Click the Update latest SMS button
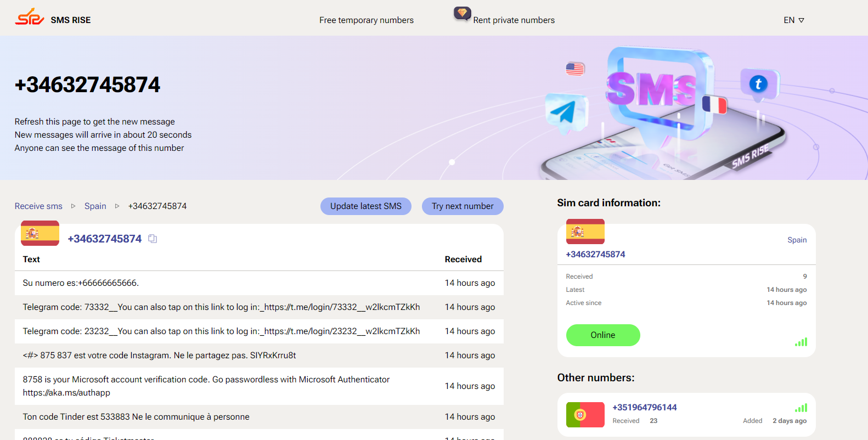Image resolution: width=868 pixels, height=440 pixels. pos(366,206)
